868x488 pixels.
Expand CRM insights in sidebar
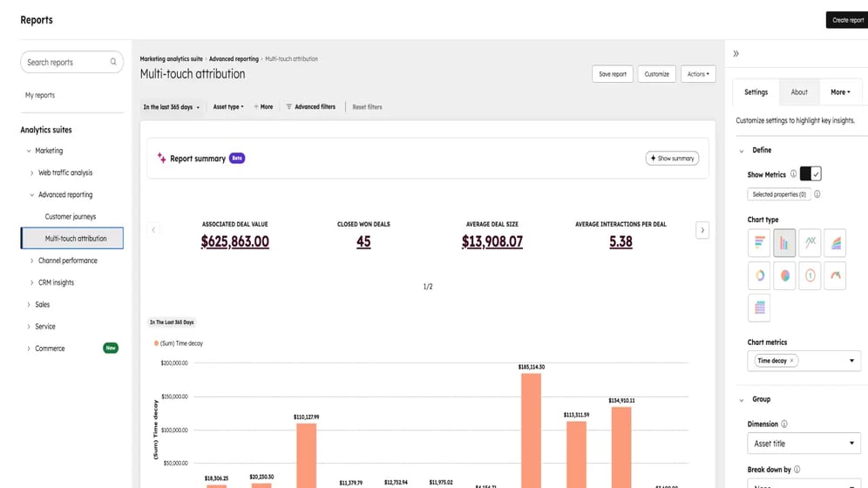(31, 282)
